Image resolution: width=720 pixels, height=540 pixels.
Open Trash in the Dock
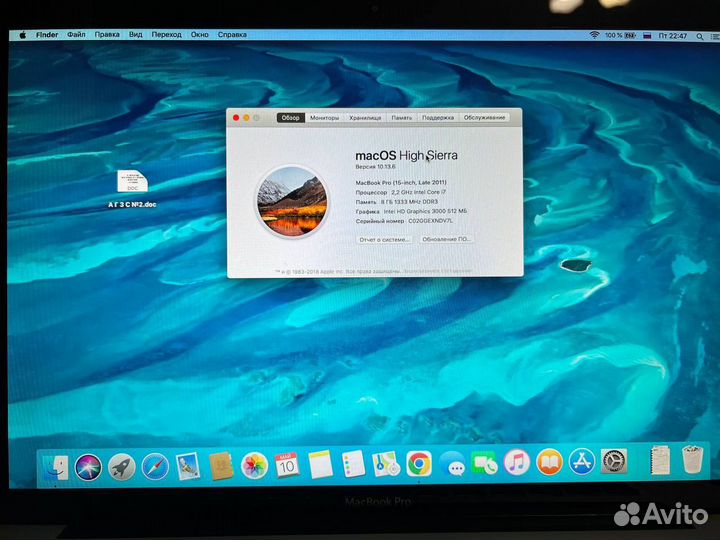[x=692, y=459]
